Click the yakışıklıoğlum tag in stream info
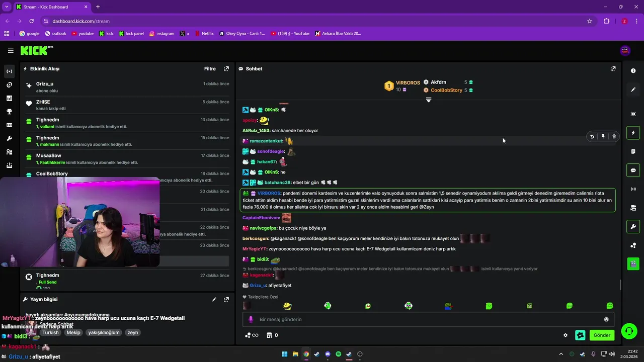This screenshot has height=362, width=644. [x=104, y=333]
